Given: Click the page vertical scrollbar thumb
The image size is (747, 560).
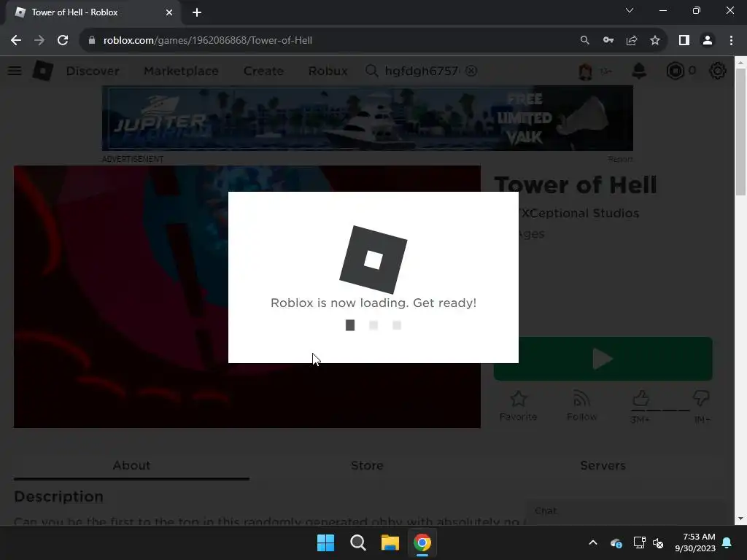Looking at the screenshot, I should pos(740,132).
